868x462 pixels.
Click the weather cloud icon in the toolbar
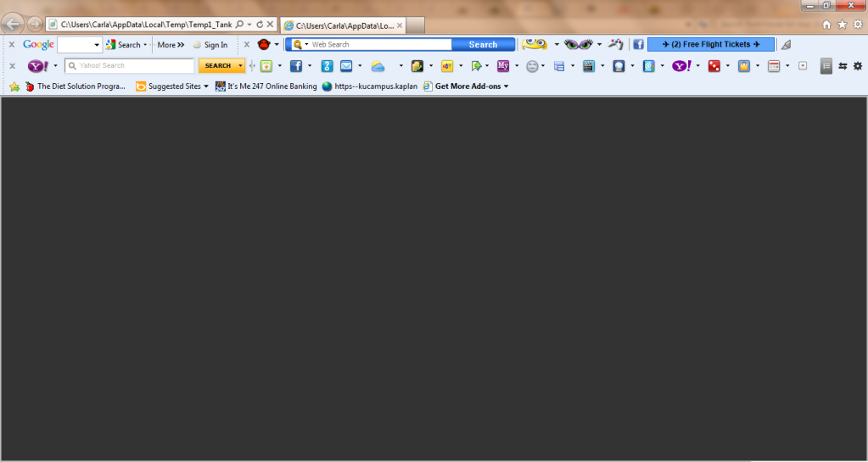click(378, 66)
